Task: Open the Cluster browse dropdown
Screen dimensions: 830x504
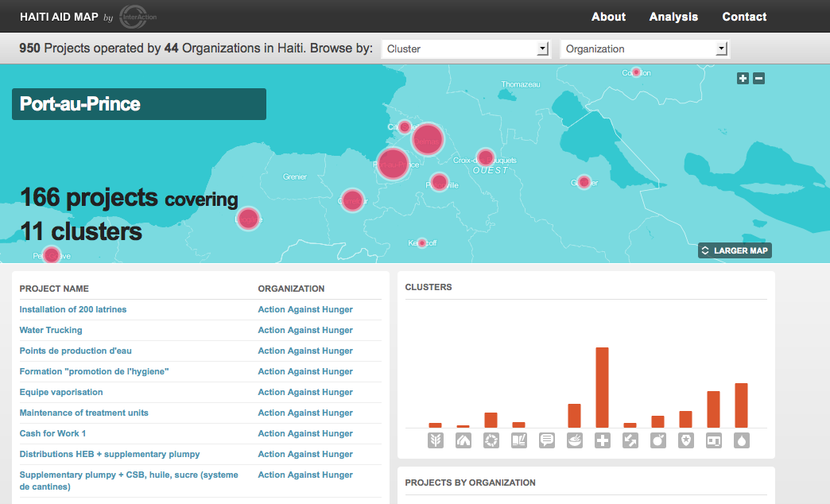Action: (x=465, y=48)
